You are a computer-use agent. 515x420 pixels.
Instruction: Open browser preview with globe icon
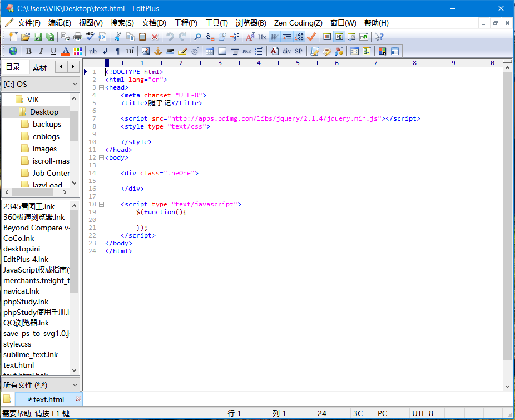pos(13,51)
